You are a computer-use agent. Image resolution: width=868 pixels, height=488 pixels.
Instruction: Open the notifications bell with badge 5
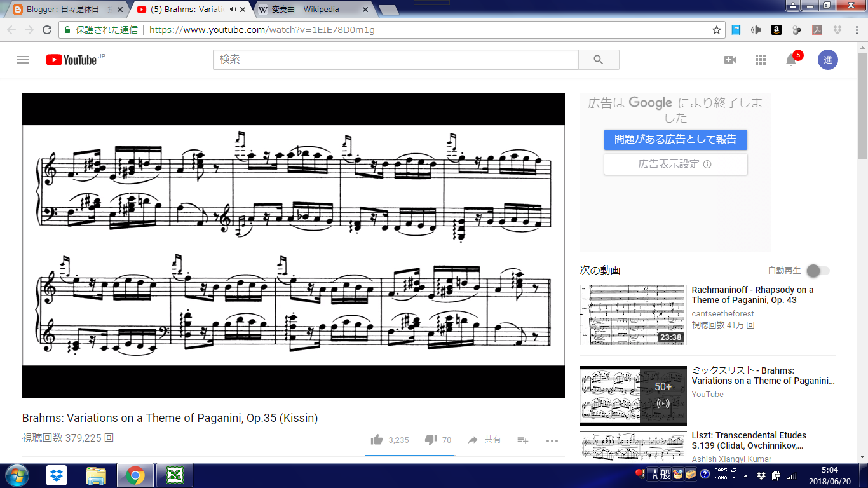point(792,59)
